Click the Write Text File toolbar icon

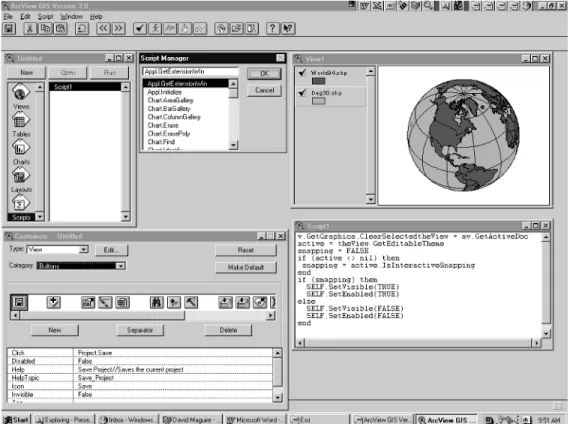click(x=252, y=28)
